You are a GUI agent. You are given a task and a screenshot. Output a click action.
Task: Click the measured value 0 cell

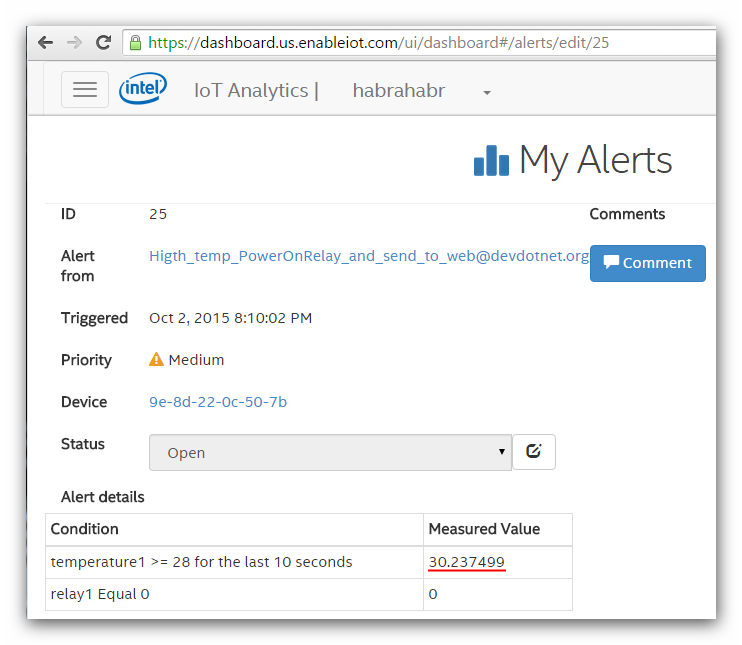coord(498,594)
